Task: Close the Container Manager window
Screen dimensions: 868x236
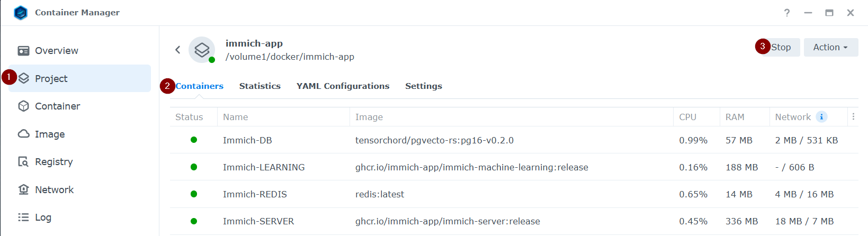Action: 851,13
